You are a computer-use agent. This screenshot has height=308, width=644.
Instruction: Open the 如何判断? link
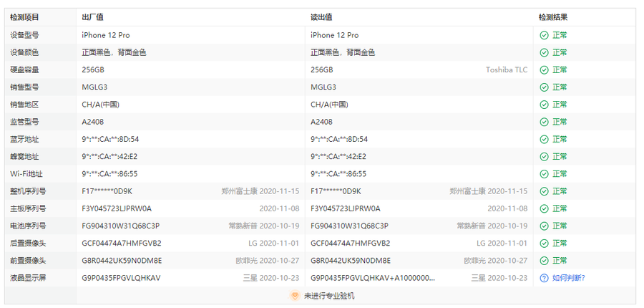(x=568, y=278)
